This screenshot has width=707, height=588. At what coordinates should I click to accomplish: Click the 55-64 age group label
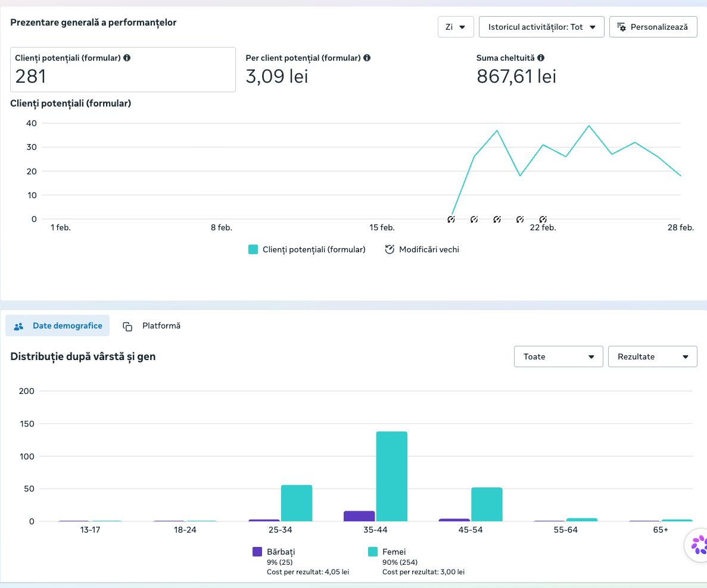point(565,530)
